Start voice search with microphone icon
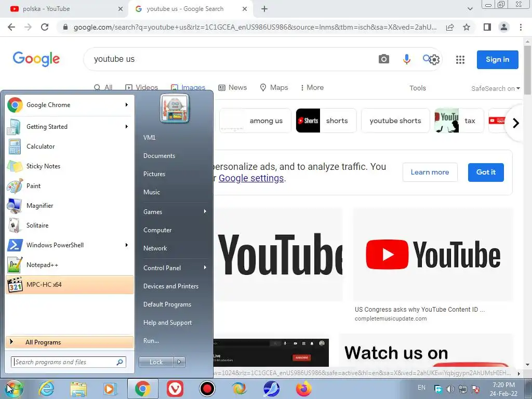532x399 pixels. coord(406,59)
